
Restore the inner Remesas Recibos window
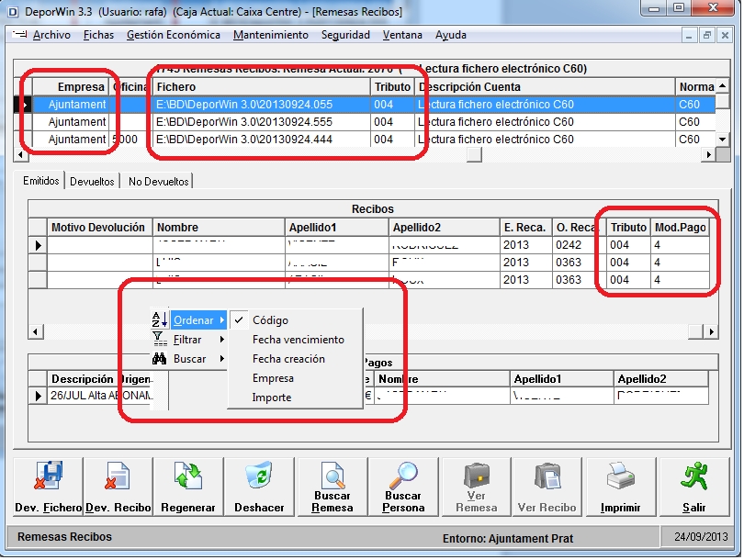click(x=707, y=35)
